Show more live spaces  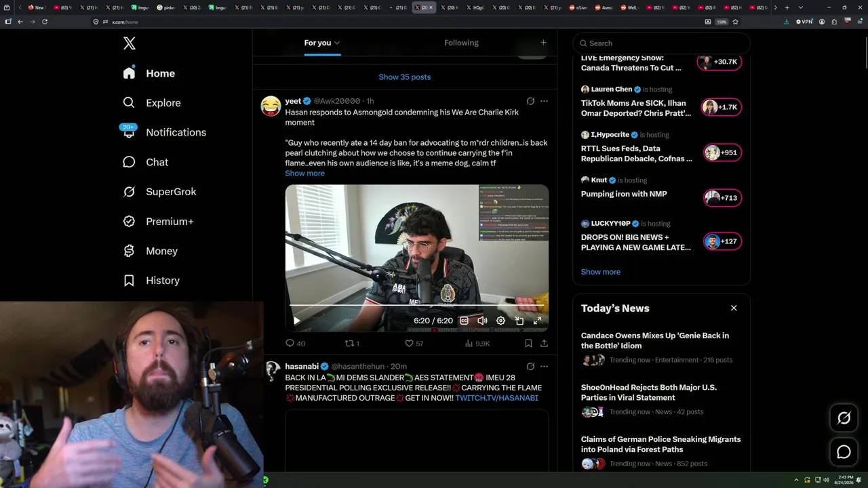pyautogui.click(x=601, y=272)
